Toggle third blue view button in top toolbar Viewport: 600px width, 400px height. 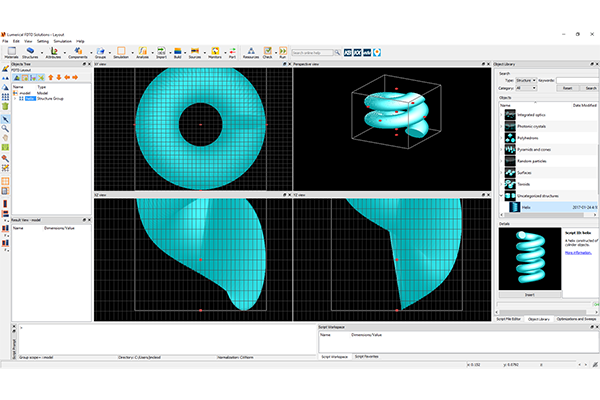click(367, 52)
